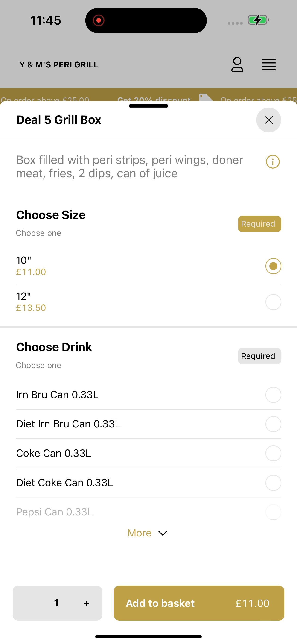Choose Irn Bru Can 0.33L drink

point(148,395)
